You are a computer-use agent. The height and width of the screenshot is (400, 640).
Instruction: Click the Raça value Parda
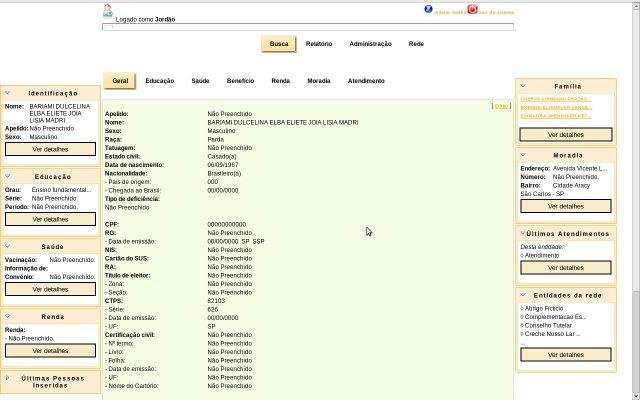(x=216, y=140)
